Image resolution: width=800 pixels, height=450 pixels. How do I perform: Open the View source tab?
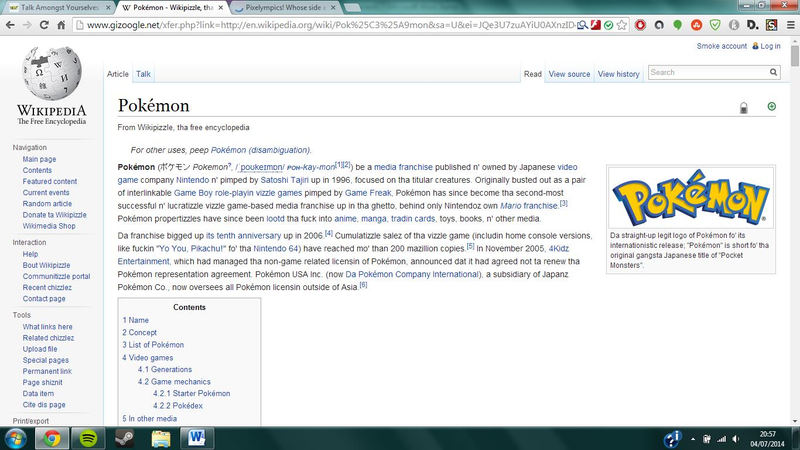point(569,74)
